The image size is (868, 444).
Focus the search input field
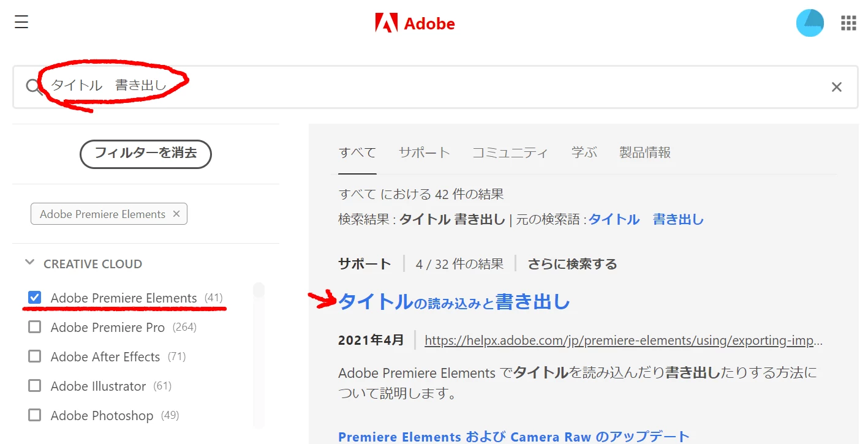tap(435, 87)
